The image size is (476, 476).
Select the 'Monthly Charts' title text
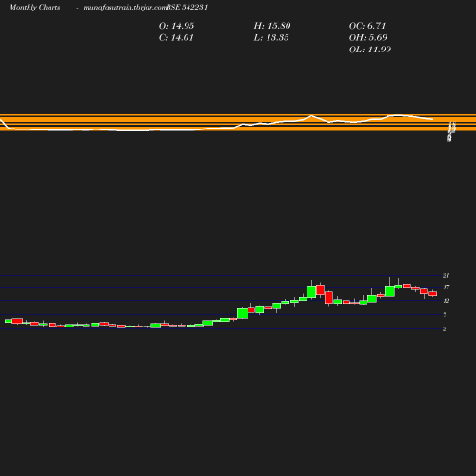coord(35,8)
